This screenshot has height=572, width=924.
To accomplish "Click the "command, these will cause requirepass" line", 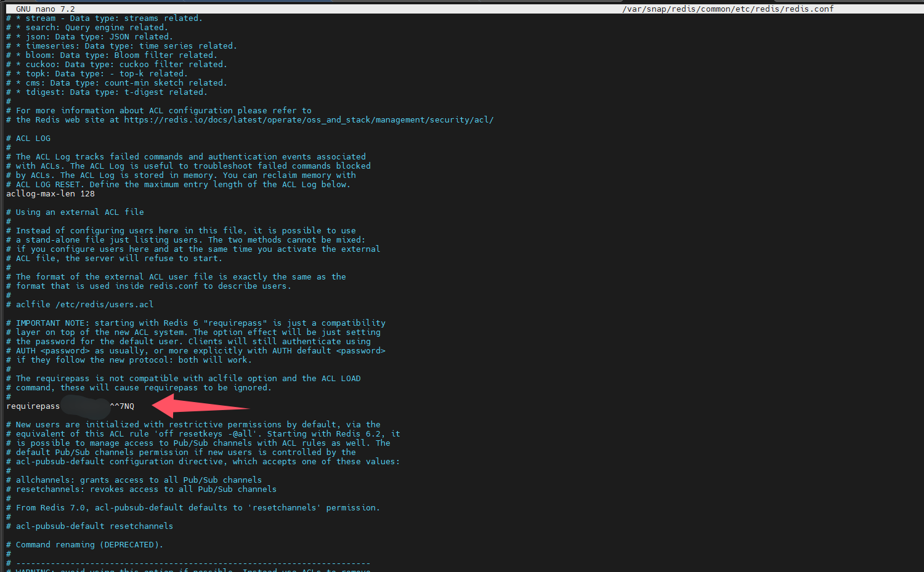I will pos(139,388).
